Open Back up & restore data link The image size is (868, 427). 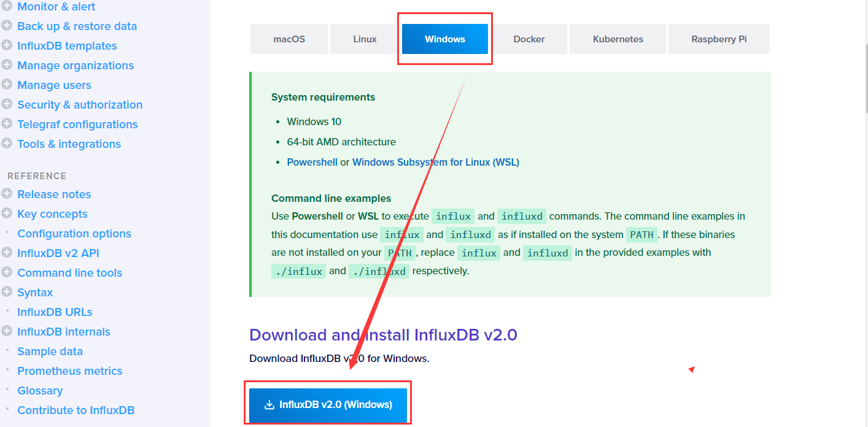tap(77, 26)
